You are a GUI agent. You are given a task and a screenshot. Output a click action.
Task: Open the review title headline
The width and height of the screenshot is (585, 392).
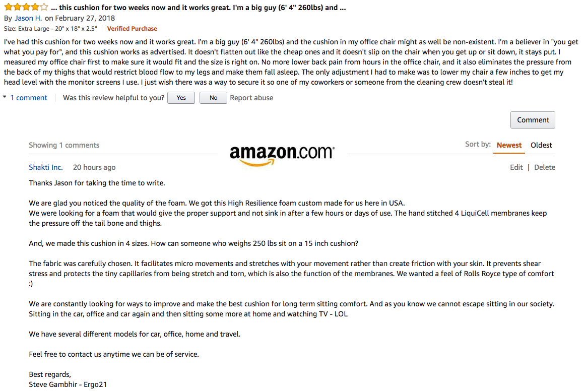click(199, 8)
